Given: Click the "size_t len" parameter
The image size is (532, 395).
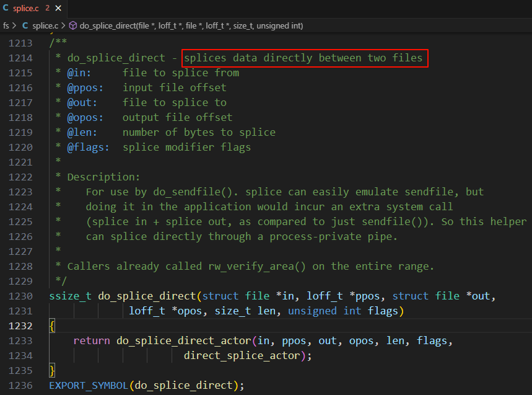Looking at the screenshot, I should click(245, 311).
